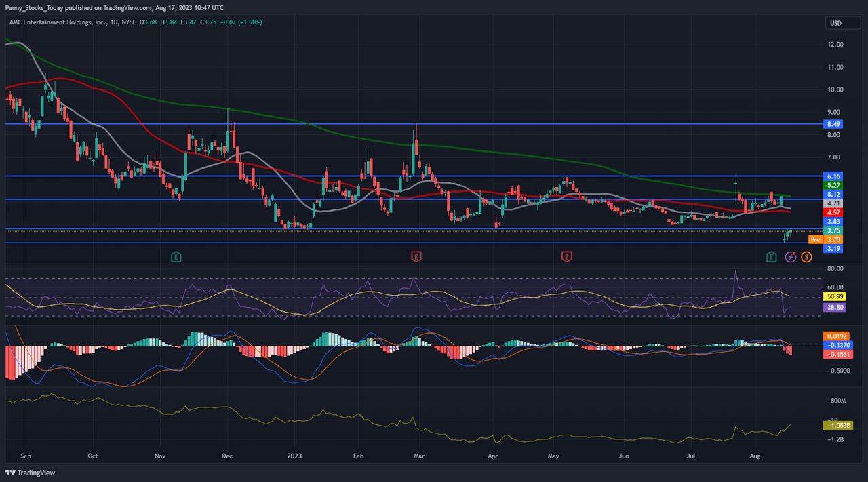868x482 pixels.
Task: Click the green 5.27 moving average label
Action: point(833,184)
